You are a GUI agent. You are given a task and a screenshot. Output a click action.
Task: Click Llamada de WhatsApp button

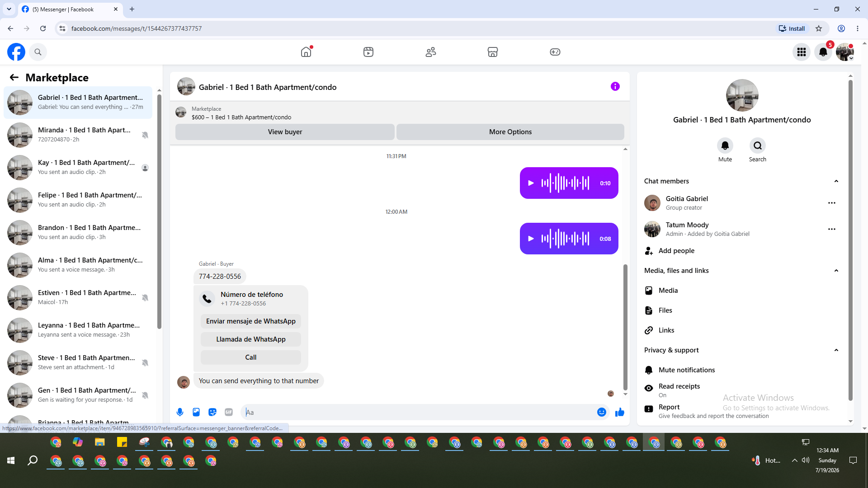(251, 339)
